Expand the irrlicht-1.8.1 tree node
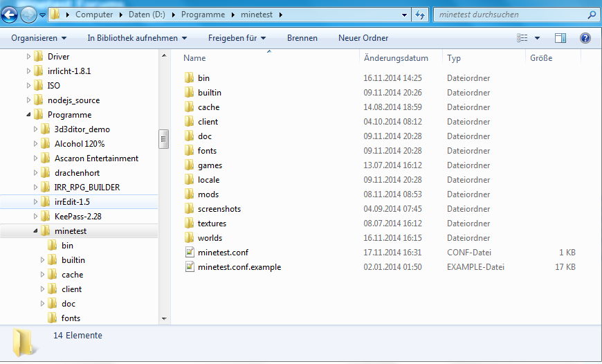The image size is (602, 364). pyautogui.click(x=28, y=71)
